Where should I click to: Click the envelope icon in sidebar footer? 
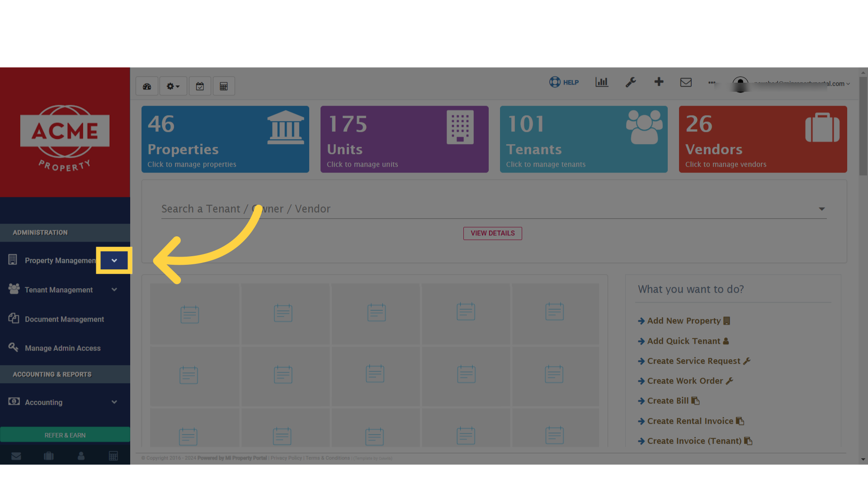[16, 456]
